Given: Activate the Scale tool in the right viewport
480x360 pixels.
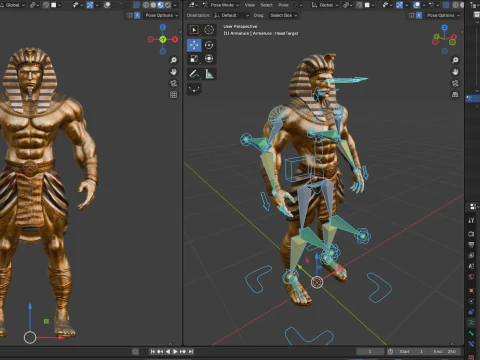Looking at the screenshot, I should pos(194,59).
